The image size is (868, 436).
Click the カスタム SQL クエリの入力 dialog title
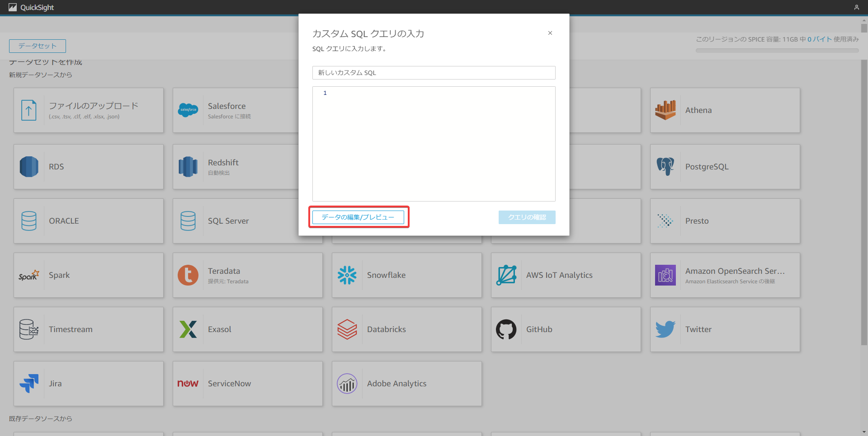coord(368,34)
